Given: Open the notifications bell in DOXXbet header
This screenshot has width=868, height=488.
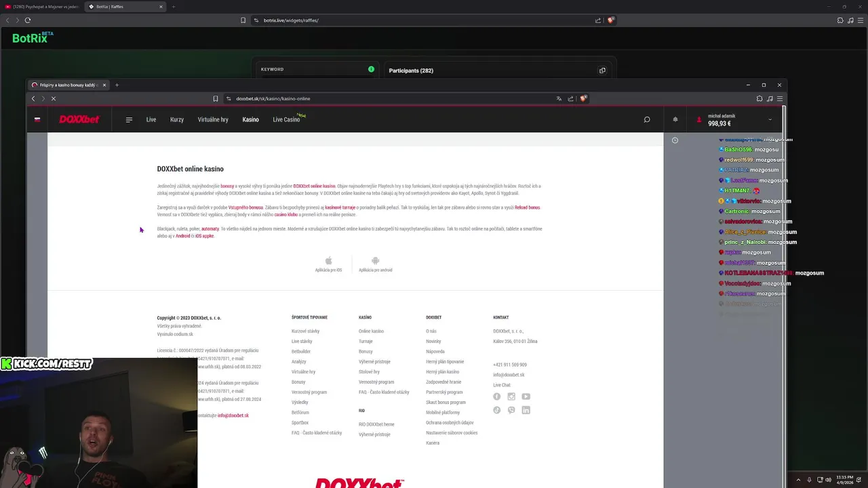Looking at the screenshot, I should [675, 120].
